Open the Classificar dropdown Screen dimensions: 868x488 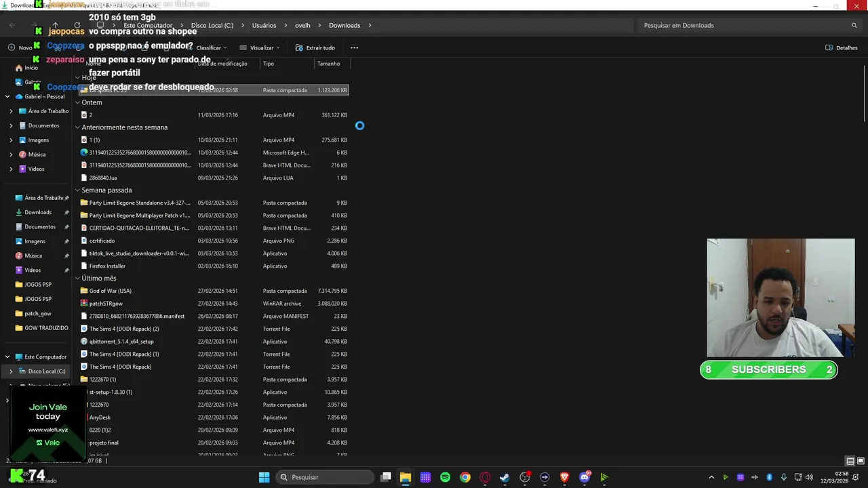pos(208,47)
